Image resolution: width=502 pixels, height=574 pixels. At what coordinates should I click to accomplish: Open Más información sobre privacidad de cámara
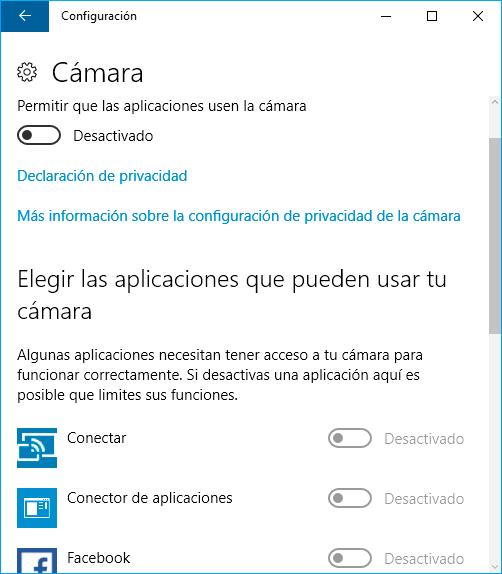(x=239, y=216)
